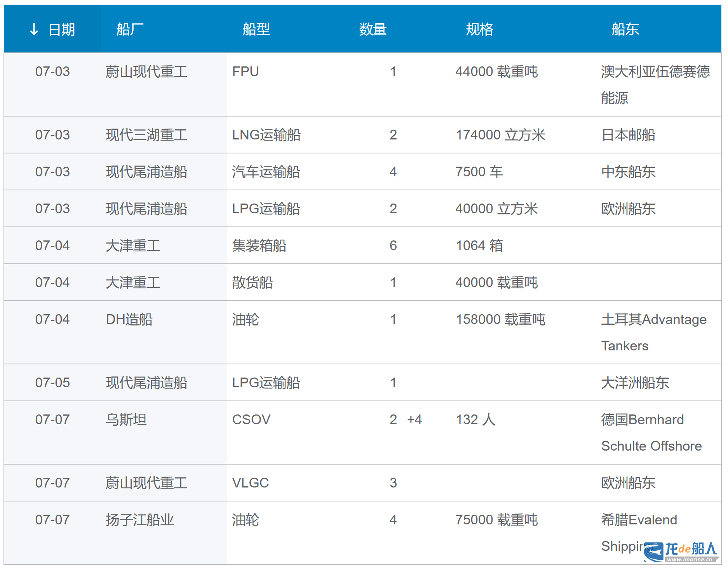Click the VLGC ship type cell

tap(251, 483)
